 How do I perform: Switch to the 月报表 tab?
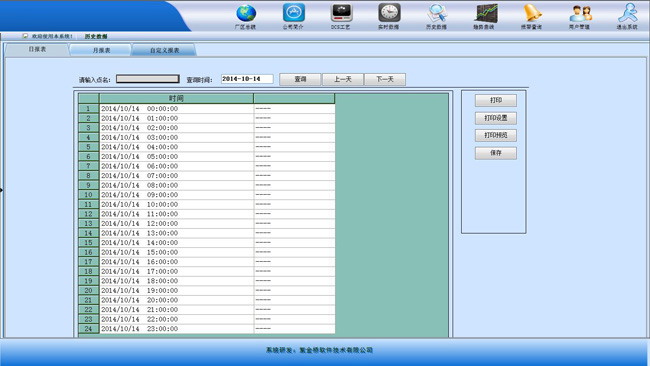[x=101, y=50]
